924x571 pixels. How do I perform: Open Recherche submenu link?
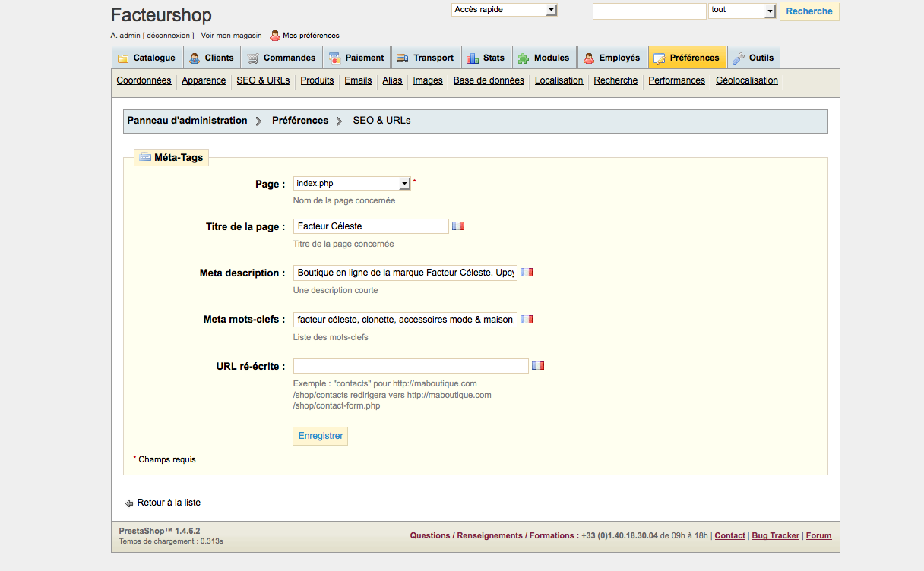point(615,80)
